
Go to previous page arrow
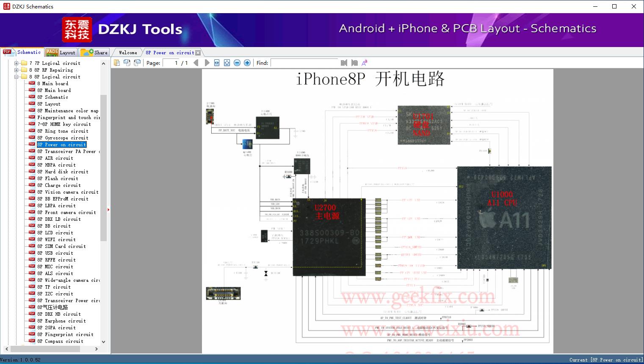(196, 63)
